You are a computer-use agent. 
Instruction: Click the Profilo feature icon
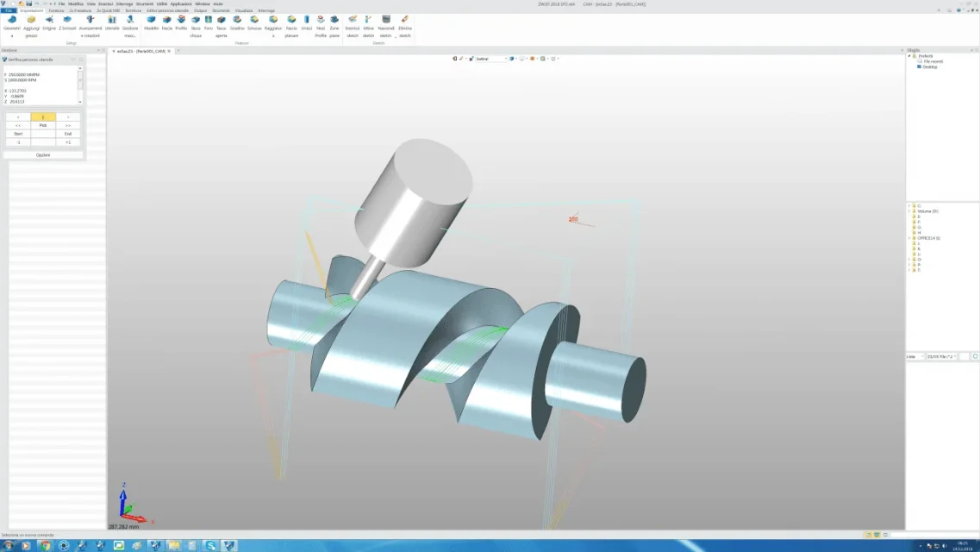tap(181, 20)
